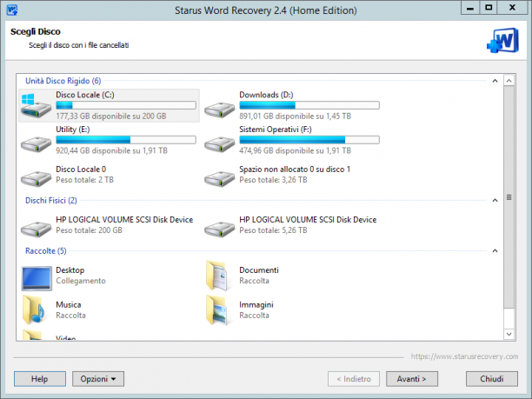Click the Raccolte (5) heading
Viewport: 532px width, 399px height.
(x=46, y=250)
